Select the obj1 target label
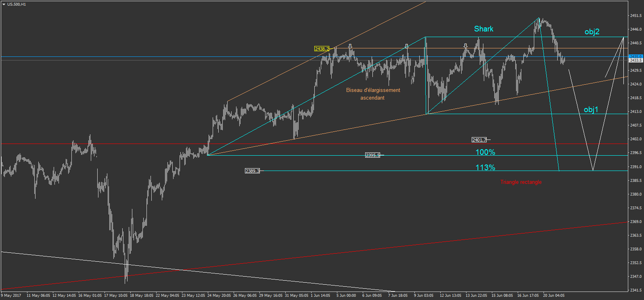Image resolution: width=644 pixels, height=300 pixels. click(591, 109)
